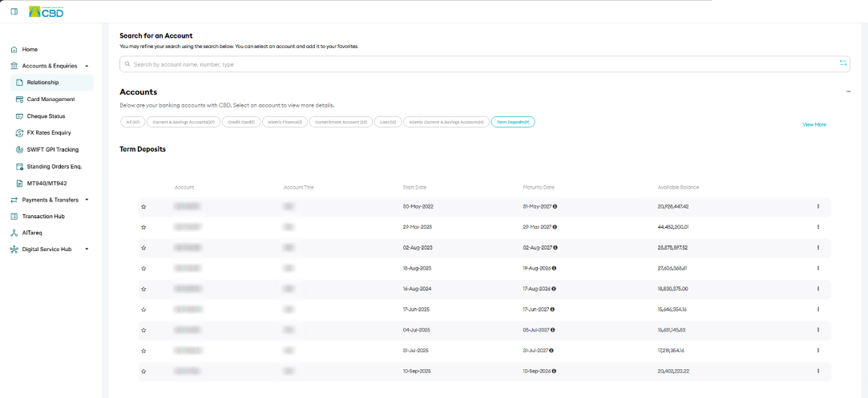Click the AlTareq network icon
868x398 pixels.
(x=14, y=233)
